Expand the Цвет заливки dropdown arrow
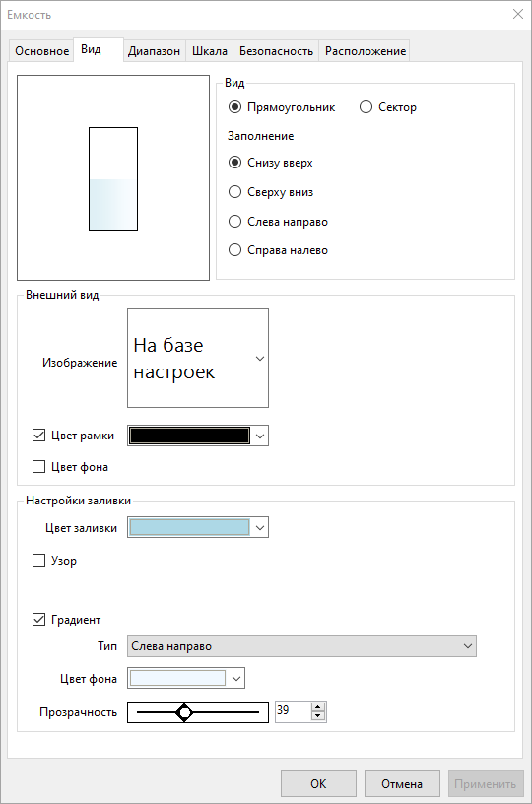 pyautogui.click(x=260, y=528)
